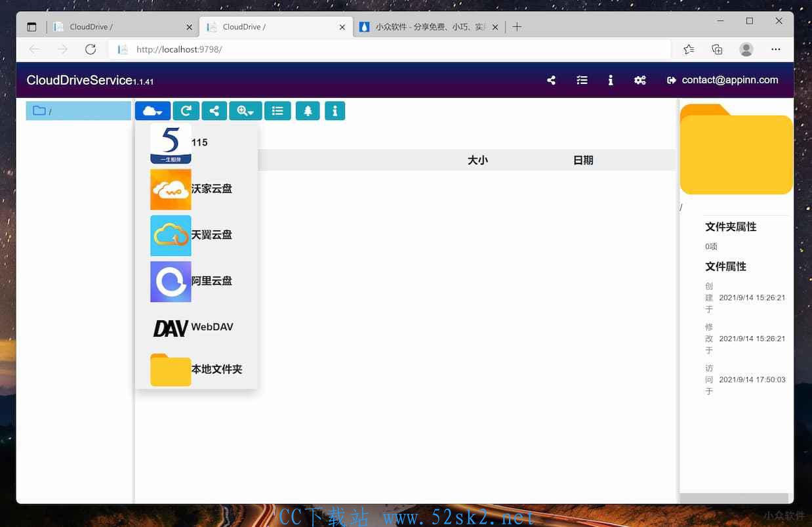Switch to the first CloudDrive tab
The height and width of the screenshot is (527, 812).
(x=123, y=27)
